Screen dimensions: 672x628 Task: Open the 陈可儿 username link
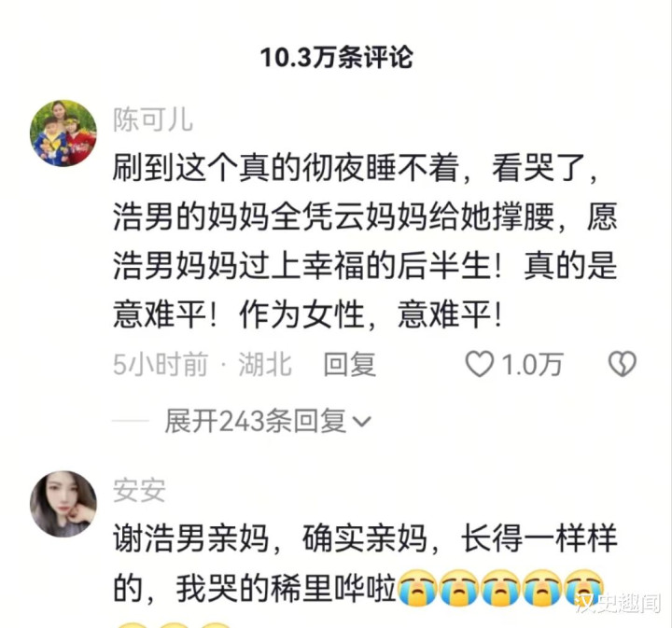tap(152, 120)
